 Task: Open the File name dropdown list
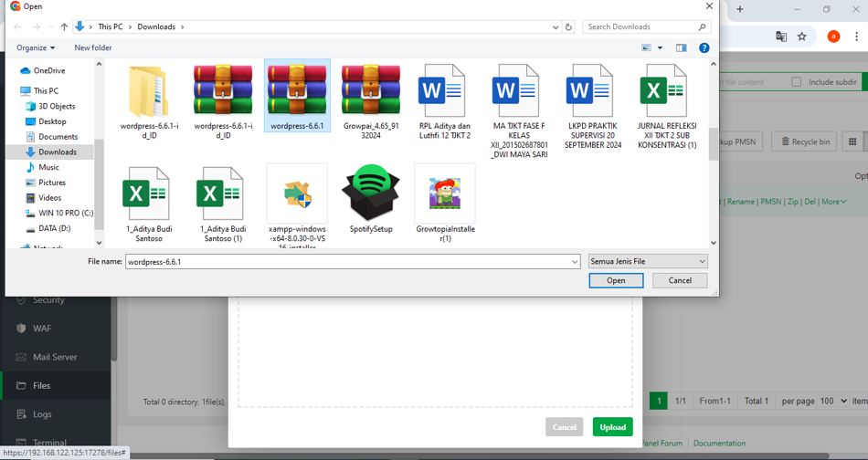pyautogui.click(x=575, y=262)
